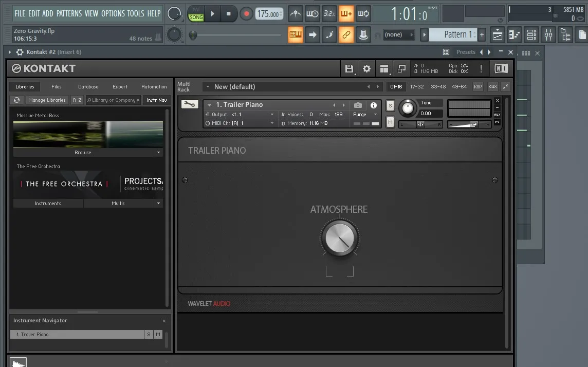Solo the Trailer Piano instrument header
The height and width of the screenshot is (367, 588).
click(x=390, y=106)
